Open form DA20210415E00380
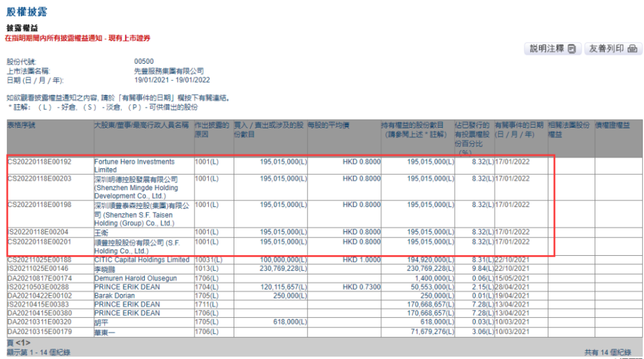 coord(40,313)
